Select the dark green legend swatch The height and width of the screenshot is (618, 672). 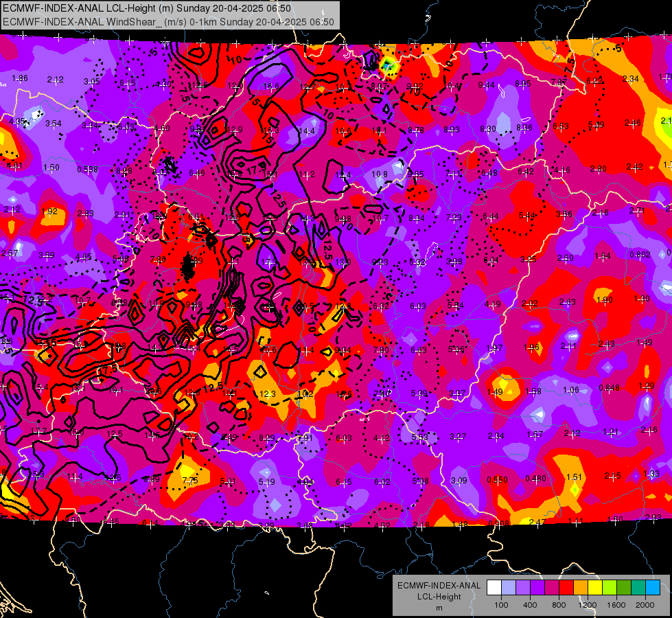[x=623, y=587]
